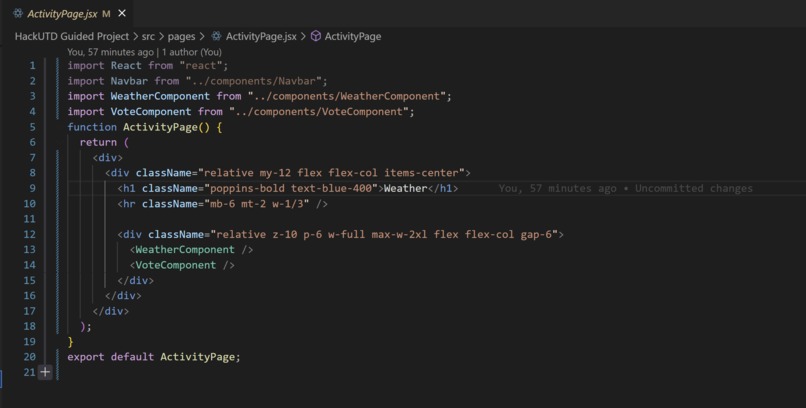Screen dimensions: 806x408
Task: Click the "../components/Navbar" import path
Action: pyautogui.click(x=253, y=81)
